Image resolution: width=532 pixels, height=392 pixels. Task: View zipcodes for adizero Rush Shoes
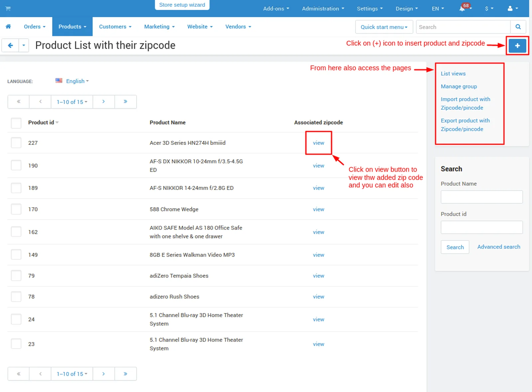click(x=319, y=297)
